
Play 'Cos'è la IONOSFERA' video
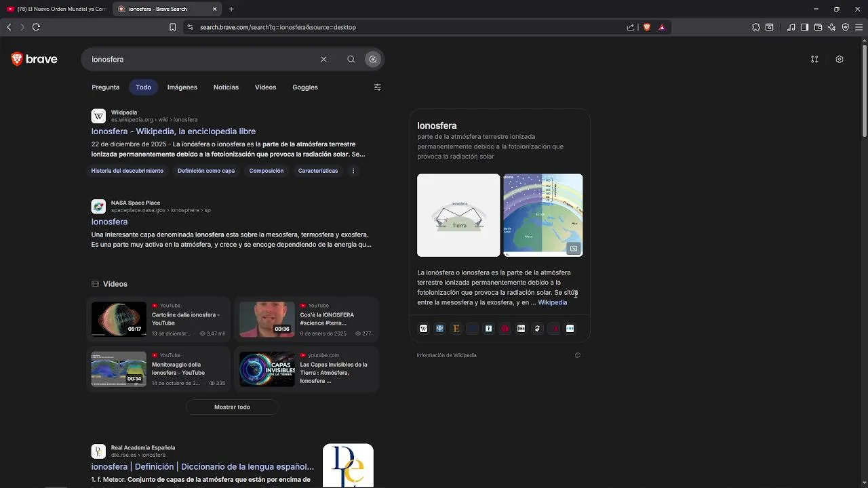coord(307,320)
